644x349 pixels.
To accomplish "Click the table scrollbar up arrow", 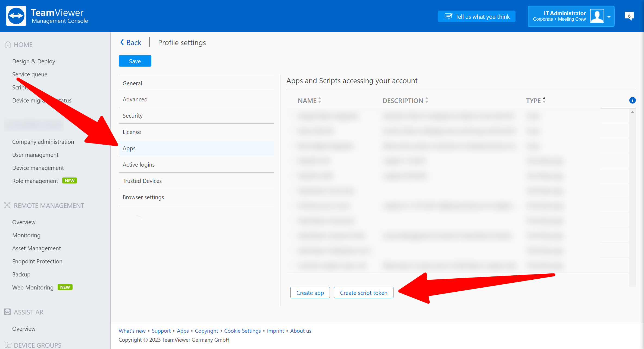I will tap(632, 112).
